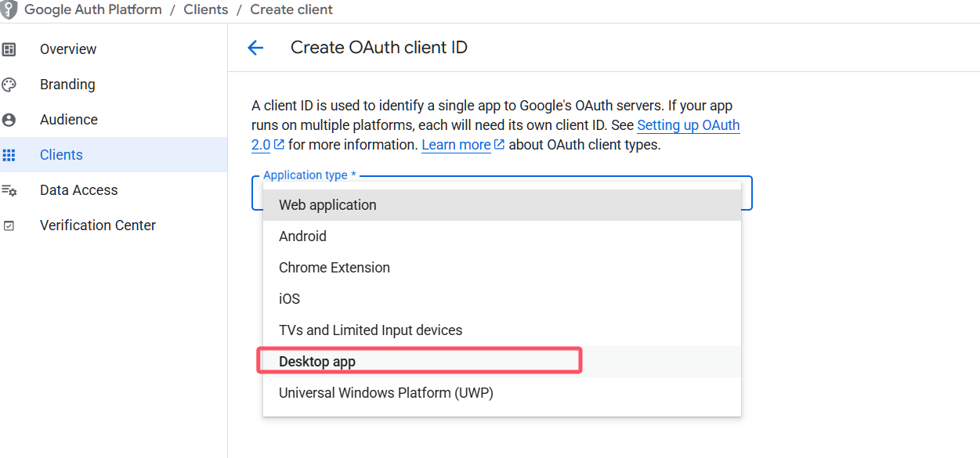
Task: Click the Branding palette icon
Action: point(9,85)
